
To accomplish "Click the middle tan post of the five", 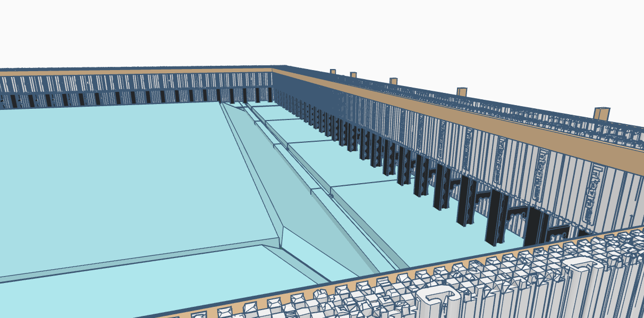I will click(393, 81).
